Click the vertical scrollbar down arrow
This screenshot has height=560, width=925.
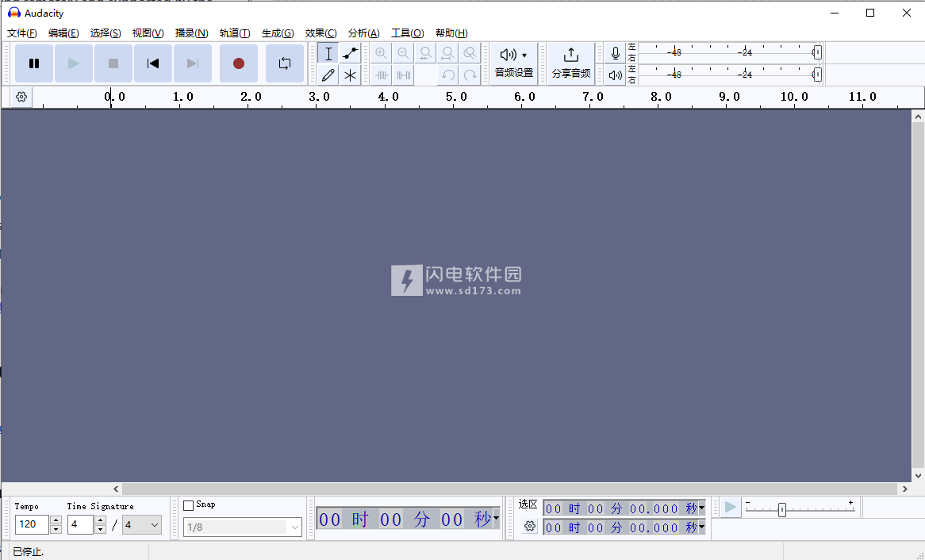click(918, 476)
